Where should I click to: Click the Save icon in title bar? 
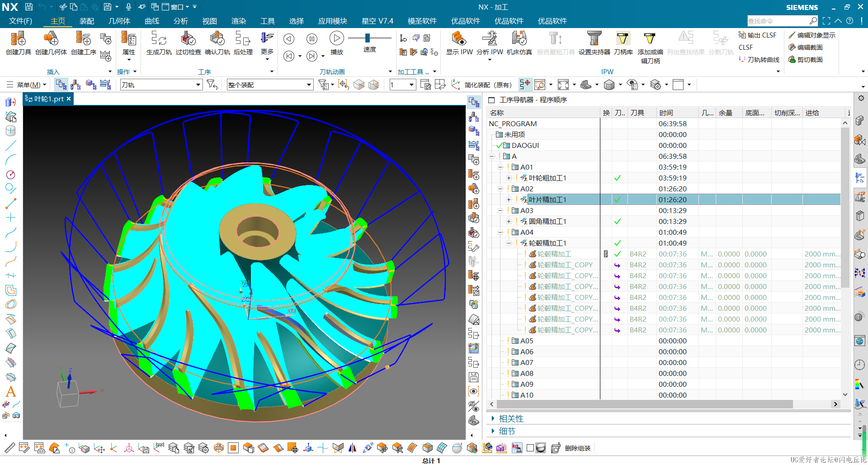[x=28, y=7]
